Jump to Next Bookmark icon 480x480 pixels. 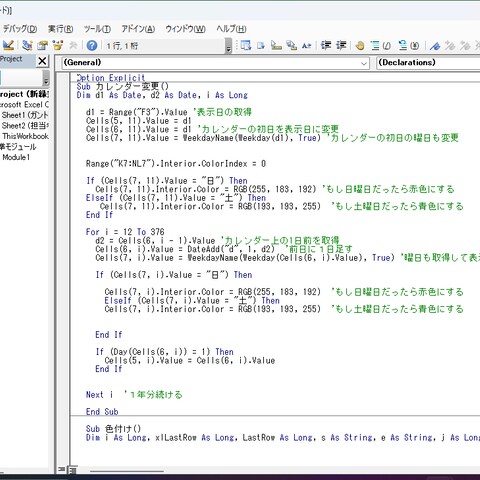click(450, 45)
